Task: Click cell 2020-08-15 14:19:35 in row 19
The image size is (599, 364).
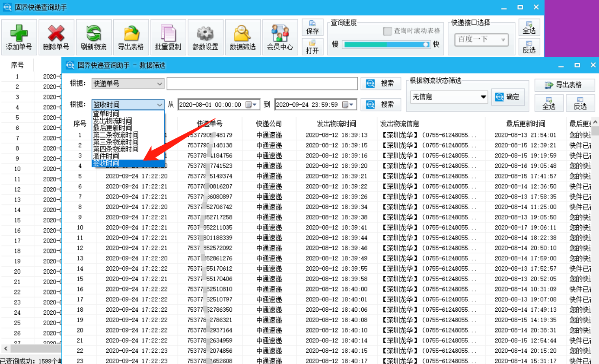Action: (x=526, y=320)
